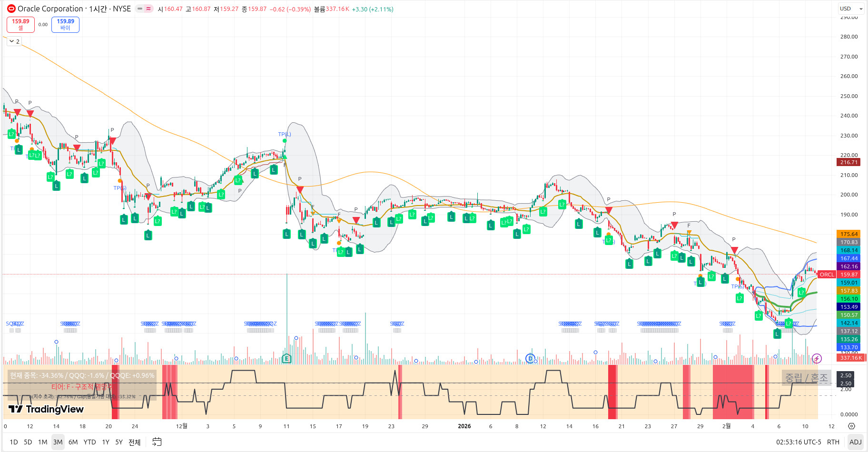This screenshot has height=452, width=868.
Task: Click the gray 170.83 price label
Action: (x=848, y=242)
